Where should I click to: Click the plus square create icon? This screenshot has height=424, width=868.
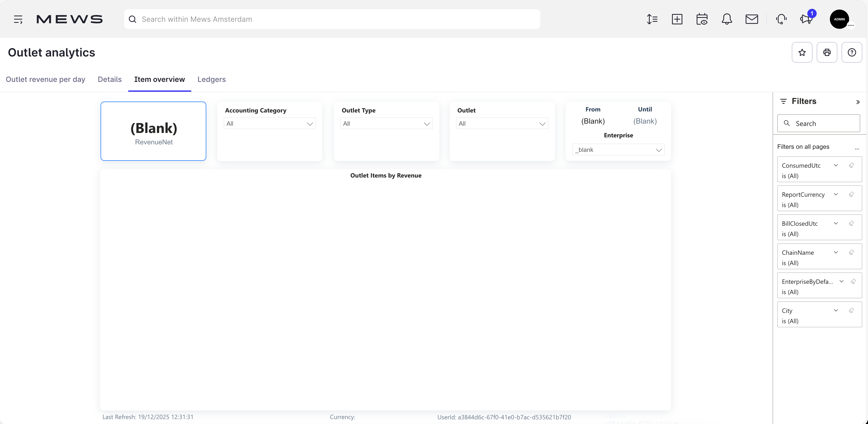(677, 19)
